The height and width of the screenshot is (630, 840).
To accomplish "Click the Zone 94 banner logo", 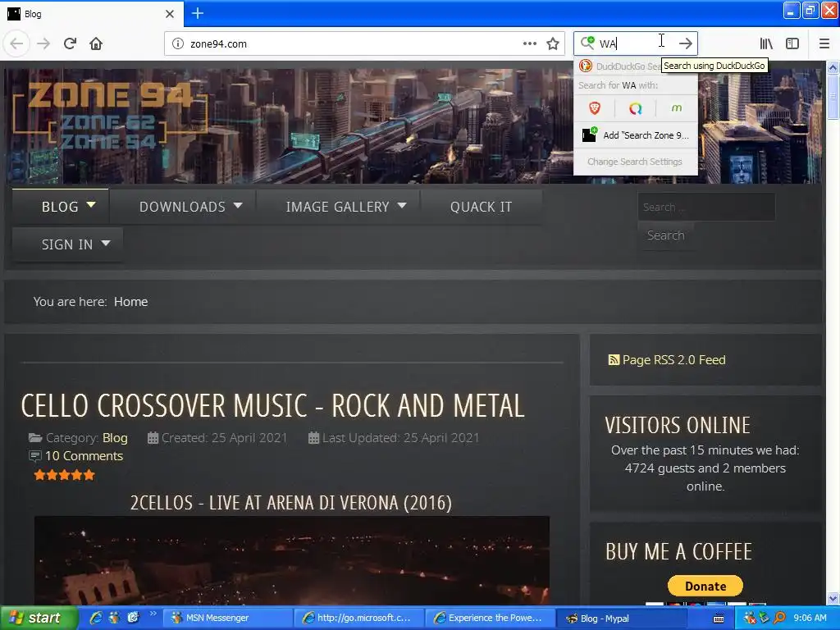I will tap(109, 114).
